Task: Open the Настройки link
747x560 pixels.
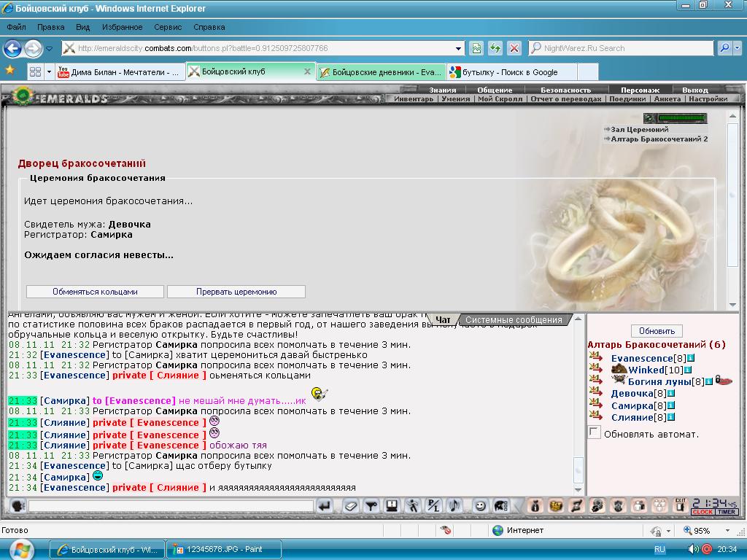Action: tap(708, 98)
